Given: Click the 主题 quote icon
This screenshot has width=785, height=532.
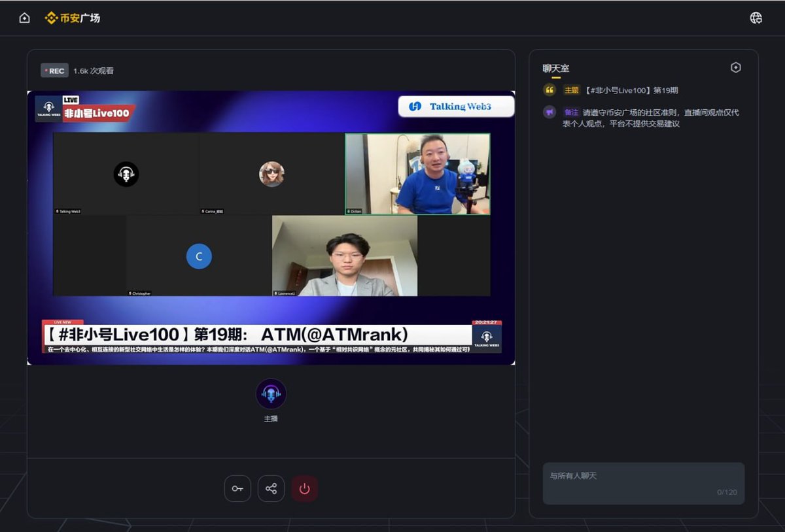Looking at the screenshot, I should pyautogui.click(x=549, y=90).
